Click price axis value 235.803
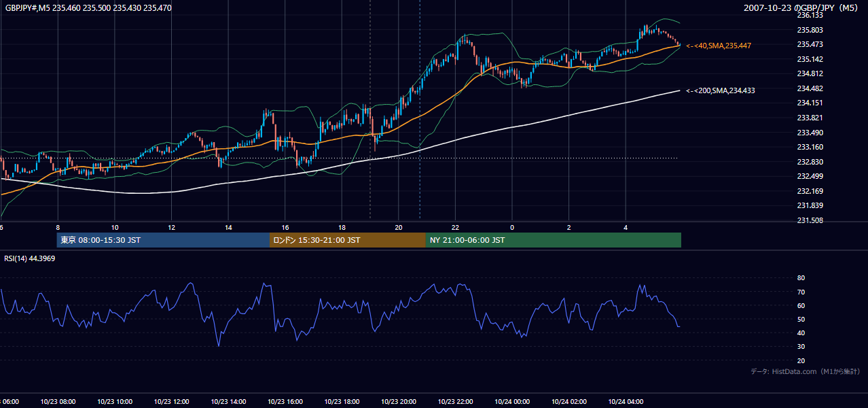Image resolution: width=868 pixels, height=408 pixels. 810,30
